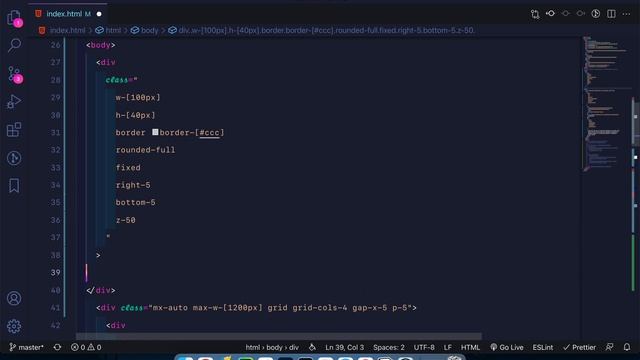
Task: Open the Extensions view
Action: coord(14,130)
